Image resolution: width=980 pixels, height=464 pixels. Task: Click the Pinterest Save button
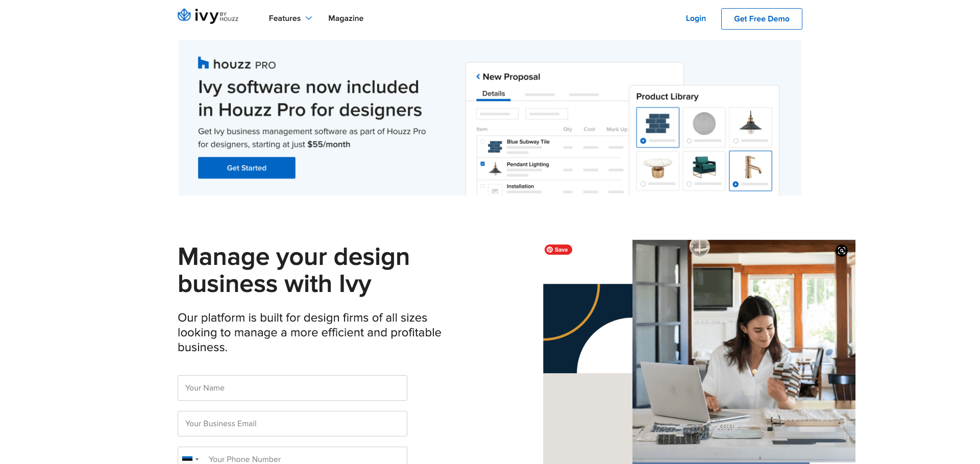[558, 250]
